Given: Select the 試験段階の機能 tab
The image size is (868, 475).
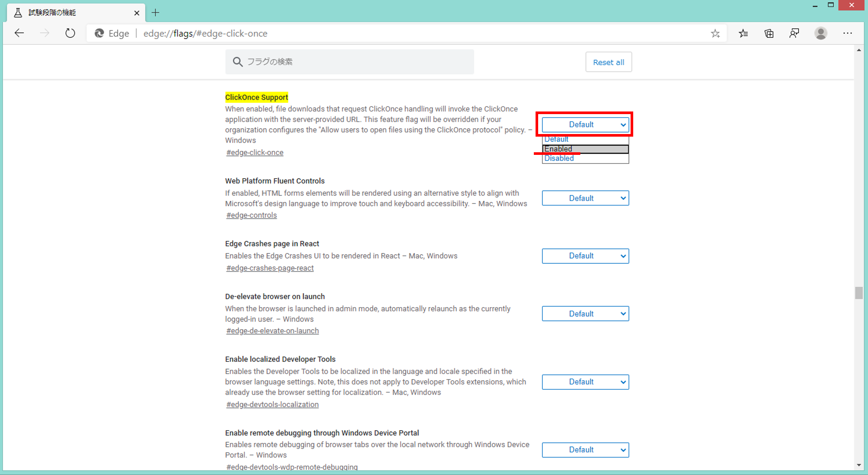Looking at the screenshot, I should point(76,13).
